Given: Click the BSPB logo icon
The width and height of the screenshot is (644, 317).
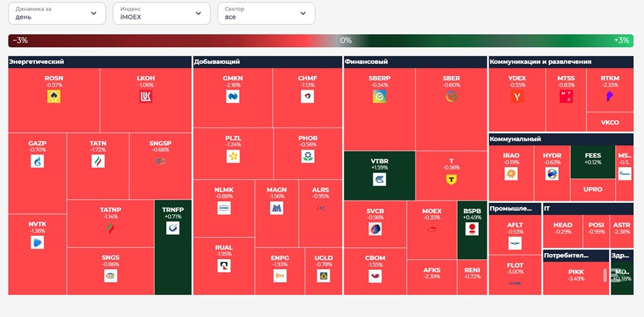Looking at the screenshot, I should [x=472, y=229].
